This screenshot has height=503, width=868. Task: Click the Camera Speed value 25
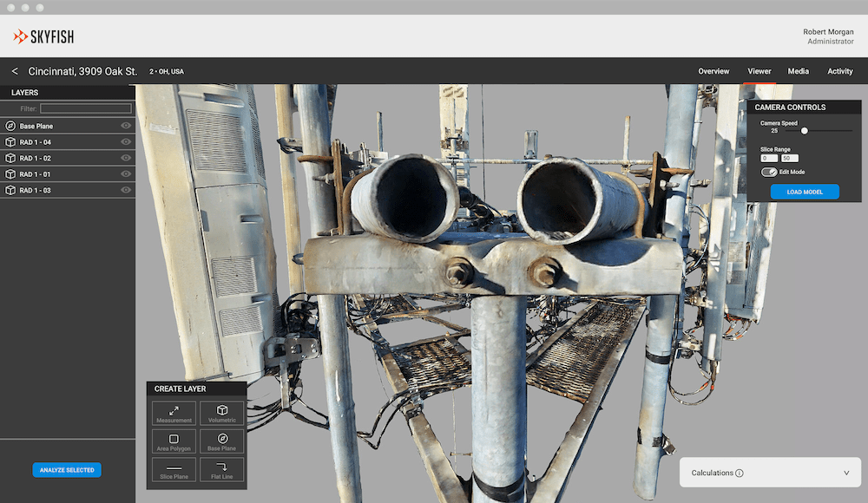[774, 131]
